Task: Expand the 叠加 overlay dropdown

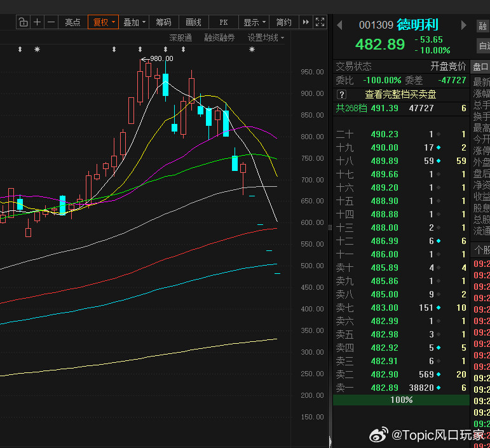Action: 133,22
